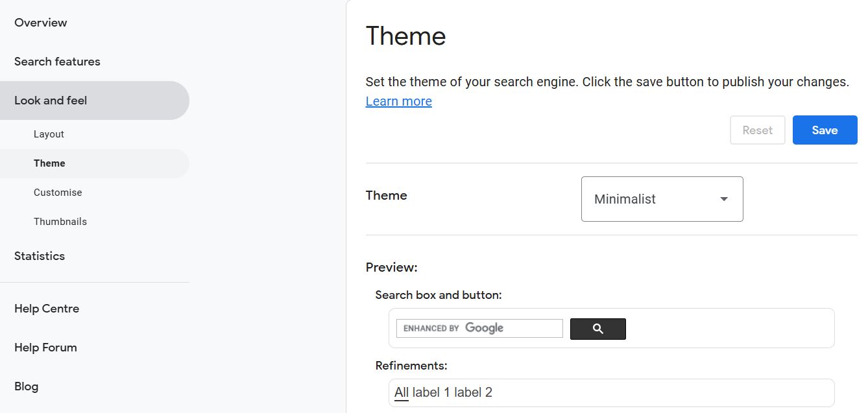Open Statistics in the sidebar
The width and height of the screenshot is (868, 413).
click(x=40, y=256)
